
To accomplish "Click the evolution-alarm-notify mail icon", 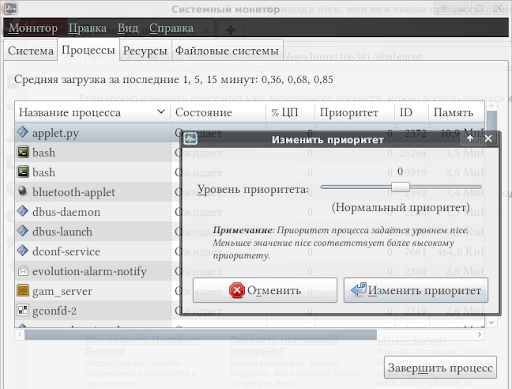I will (23, 271).
